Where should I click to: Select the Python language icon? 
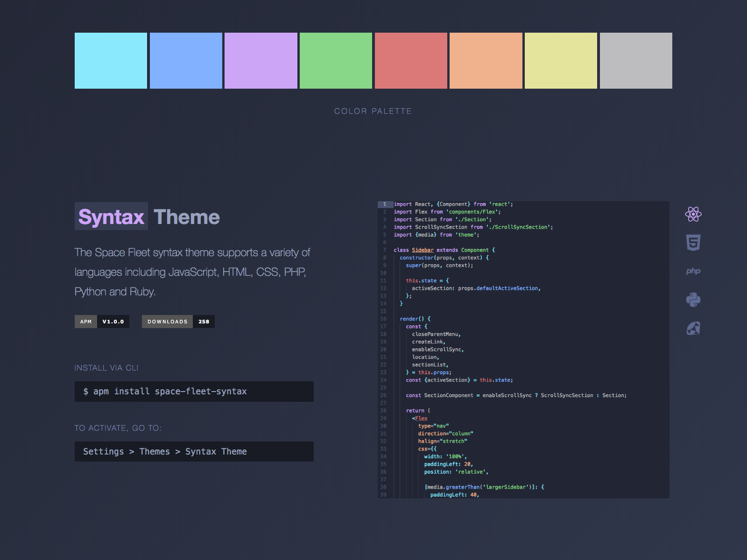point(693,300)
